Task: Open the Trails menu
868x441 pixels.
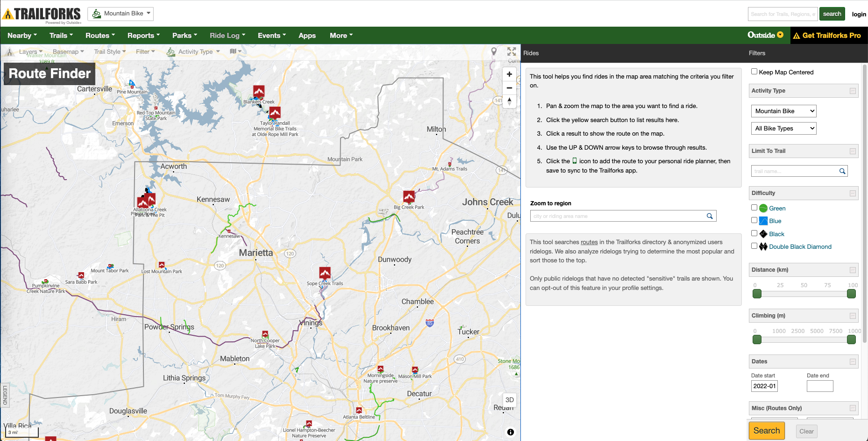Action: [x=61, y=36]
